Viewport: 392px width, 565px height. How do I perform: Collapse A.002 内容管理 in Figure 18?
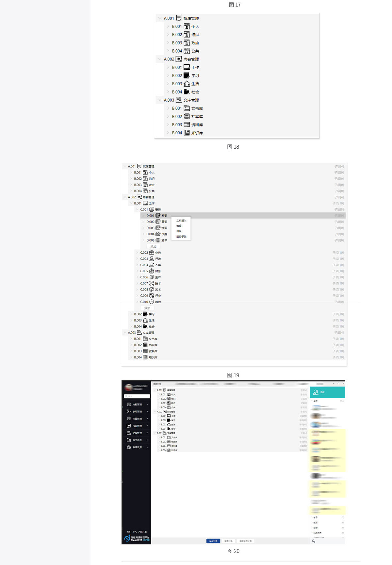click(160, 59)
